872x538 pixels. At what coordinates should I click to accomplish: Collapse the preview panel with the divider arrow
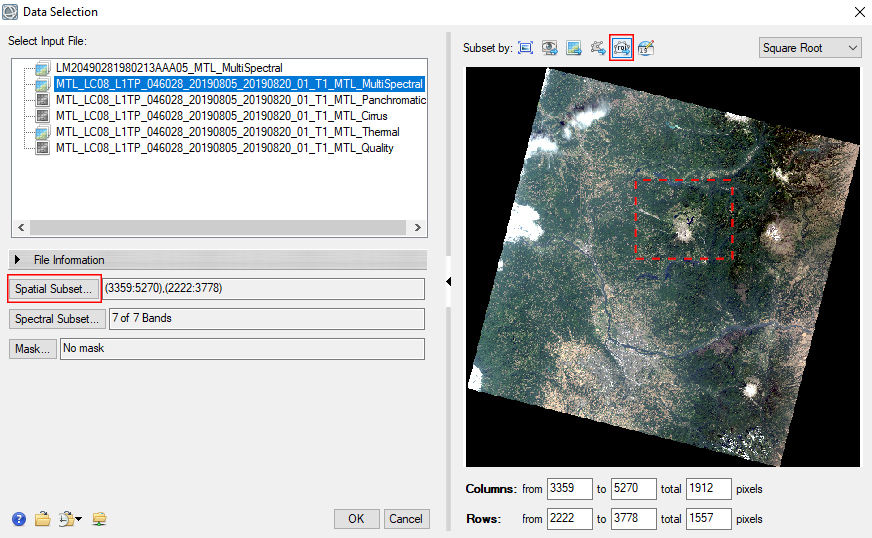tap(448, 282)
